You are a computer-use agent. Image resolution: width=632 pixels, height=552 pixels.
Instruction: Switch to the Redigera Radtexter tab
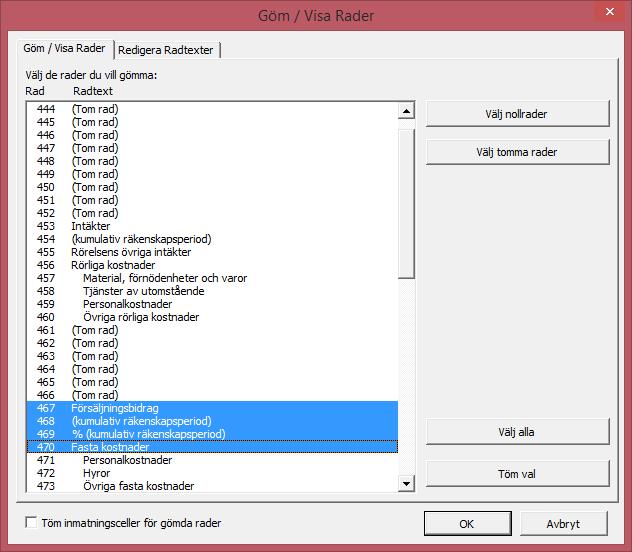pyautogui.click(x=166, y=50)
